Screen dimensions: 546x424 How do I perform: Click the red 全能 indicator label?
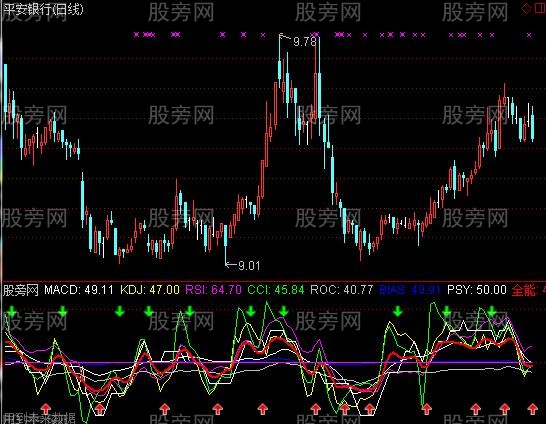[x=523, y=290]
